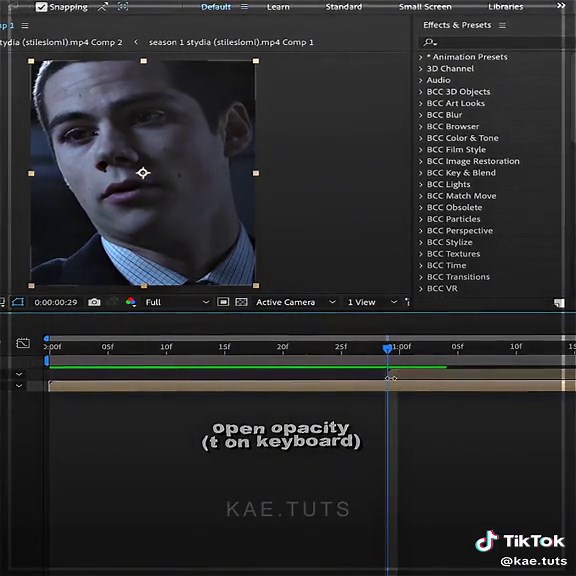The height and width of the screenshot is (576, 576).
Task: Click the timeline comp marker bin icon
Action: 23,343
